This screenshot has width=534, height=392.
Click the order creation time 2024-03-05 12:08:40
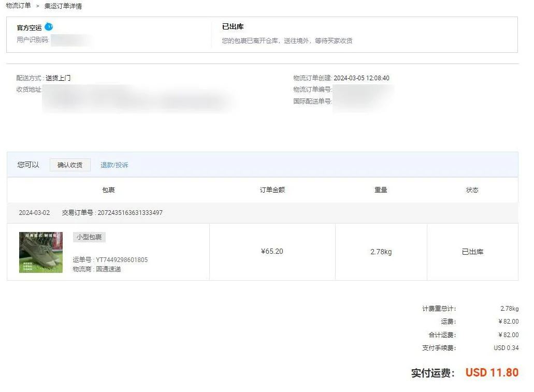pos(362,78)
